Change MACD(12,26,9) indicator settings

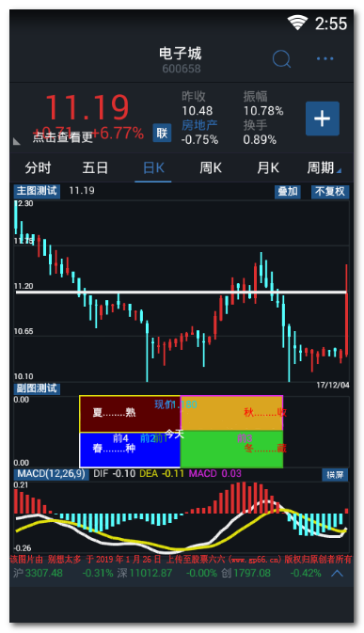pyautogui.click(x=51, y=474)
